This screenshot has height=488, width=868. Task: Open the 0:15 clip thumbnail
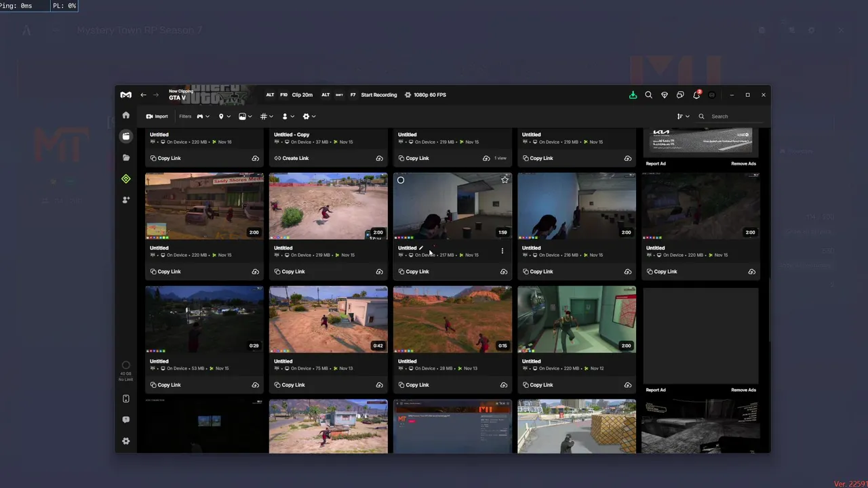pos(452,319)
